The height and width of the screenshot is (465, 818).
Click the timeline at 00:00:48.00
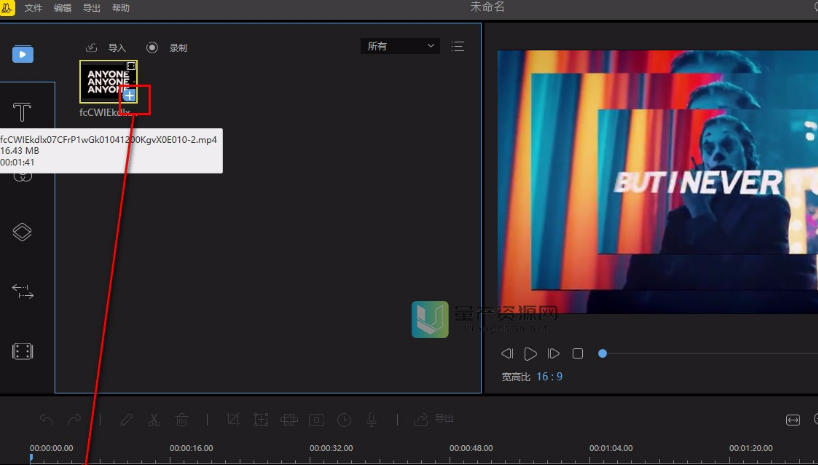tap(471, 448)
